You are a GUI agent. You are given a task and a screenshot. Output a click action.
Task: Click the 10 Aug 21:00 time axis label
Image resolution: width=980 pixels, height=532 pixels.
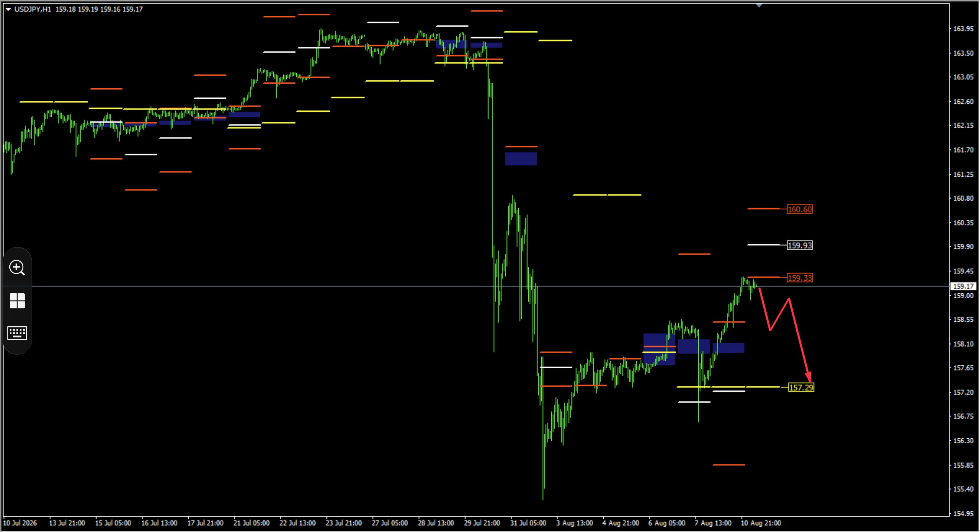(761, 523)
